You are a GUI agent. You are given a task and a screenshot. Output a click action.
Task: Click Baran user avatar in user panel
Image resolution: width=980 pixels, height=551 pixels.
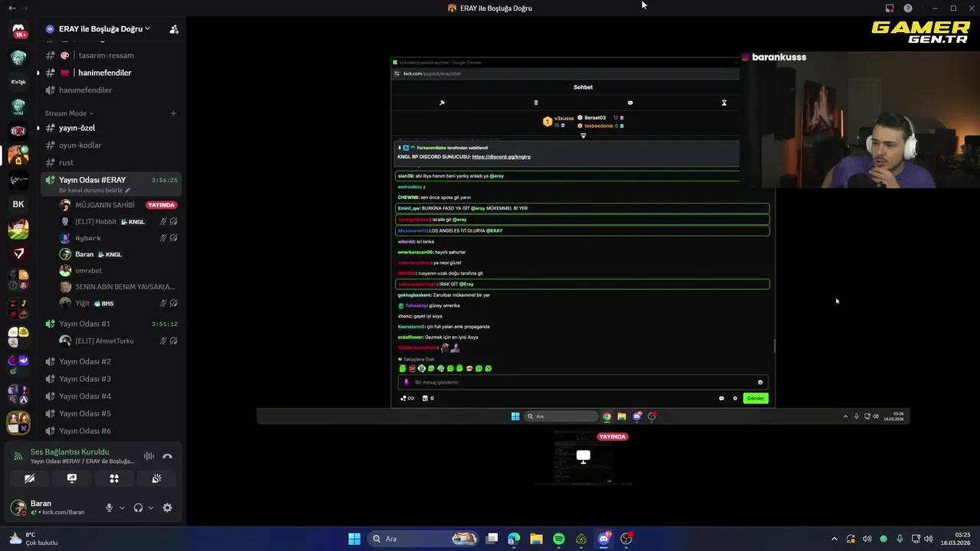18,507
